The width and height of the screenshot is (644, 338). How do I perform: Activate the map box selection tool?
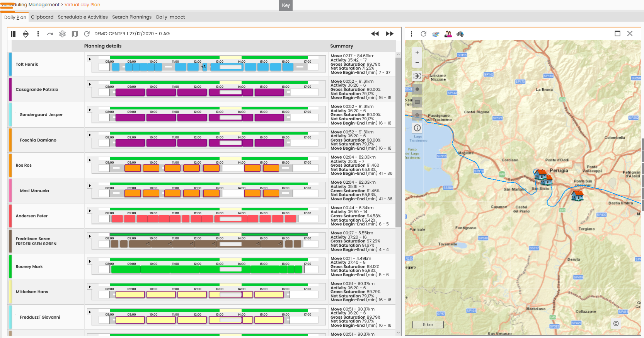(x=417, y=76)
